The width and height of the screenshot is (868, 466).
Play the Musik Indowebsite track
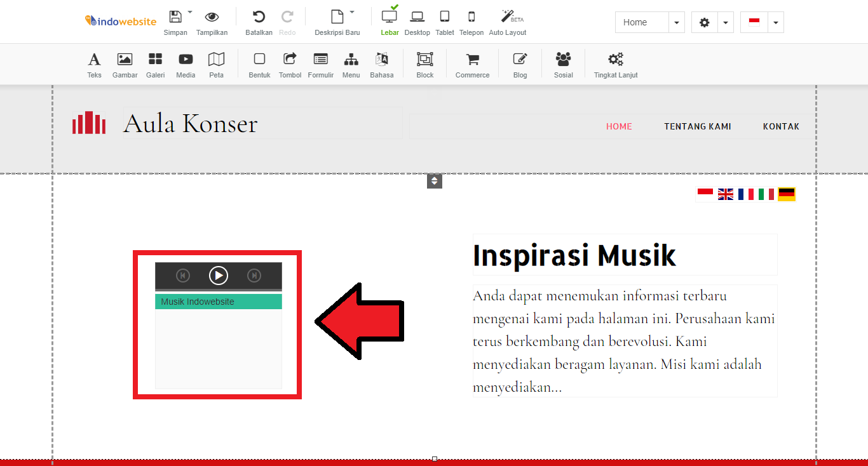pos(218,275)
